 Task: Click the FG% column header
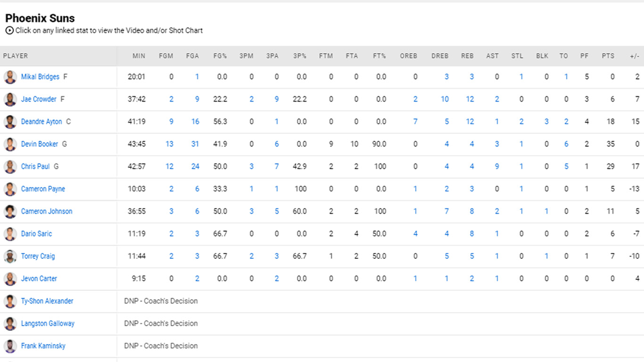(x=220, y=56)
